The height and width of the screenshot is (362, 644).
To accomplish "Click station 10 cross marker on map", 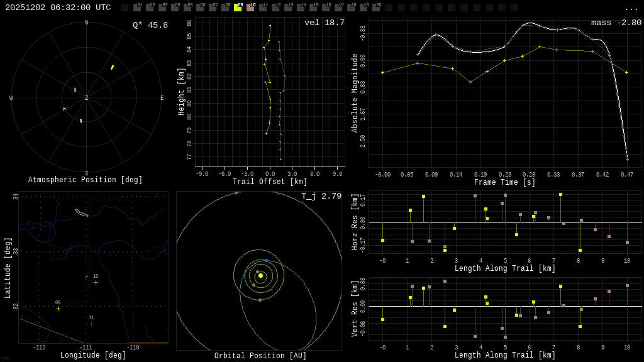I will (x=96, y=282).
